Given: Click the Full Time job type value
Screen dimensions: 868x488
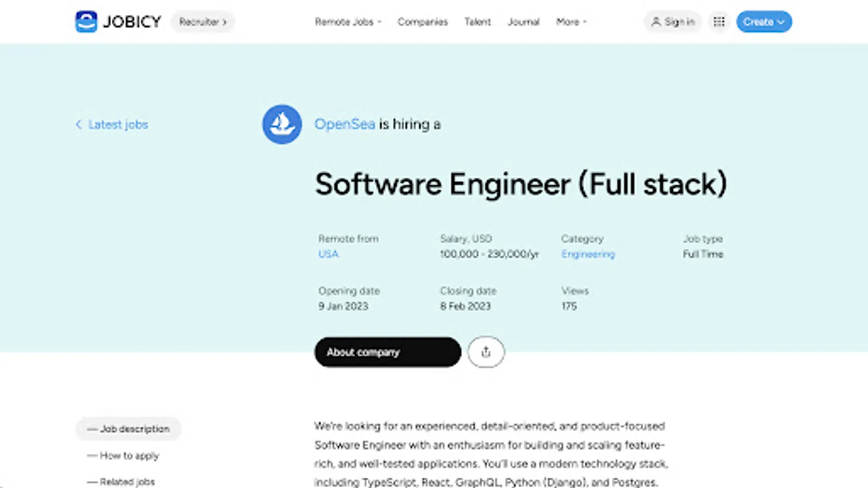Looking at the screenshot, I should pos(703,254).
